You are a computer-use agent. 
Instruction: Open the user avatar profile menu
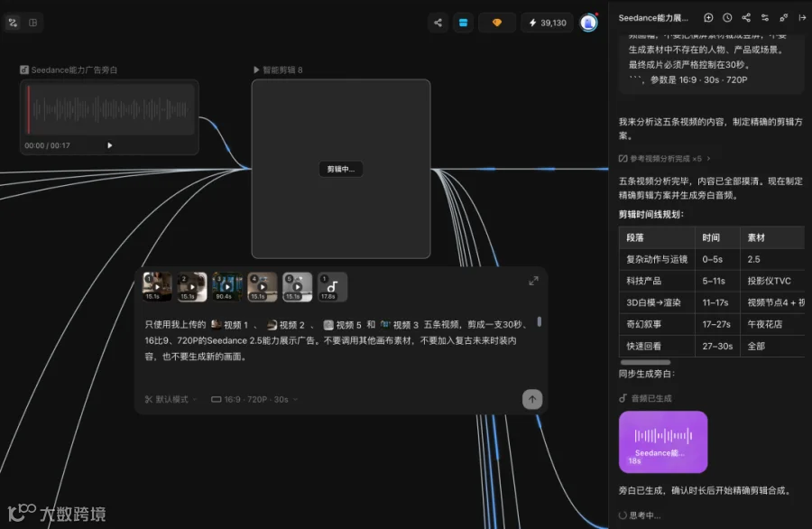tap(588, 23)
